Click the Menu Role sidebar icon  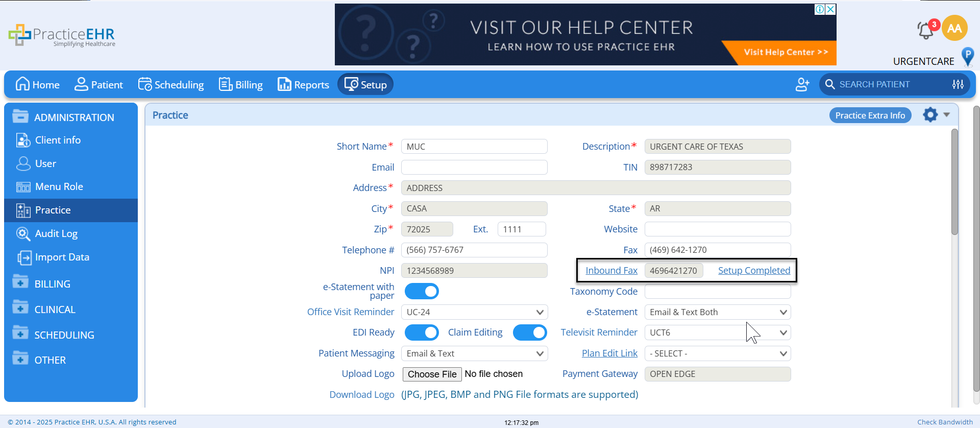23,187
